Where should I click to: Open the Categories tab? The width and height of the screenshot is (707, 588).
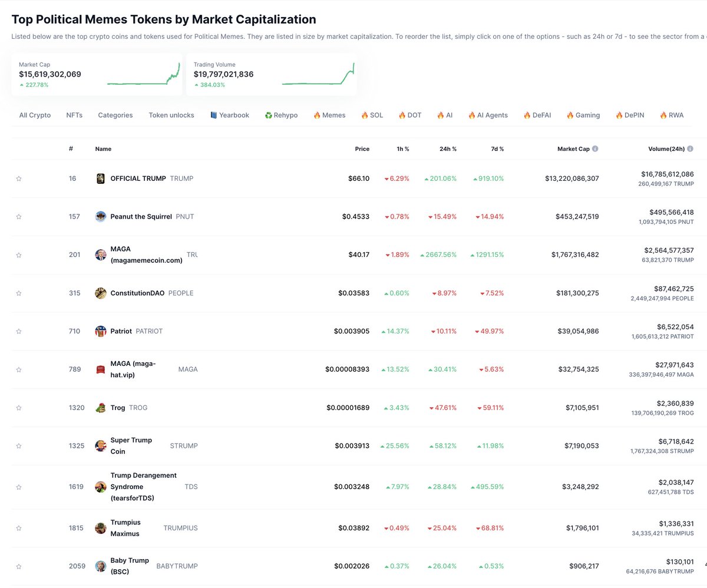(x=115, y=115)
